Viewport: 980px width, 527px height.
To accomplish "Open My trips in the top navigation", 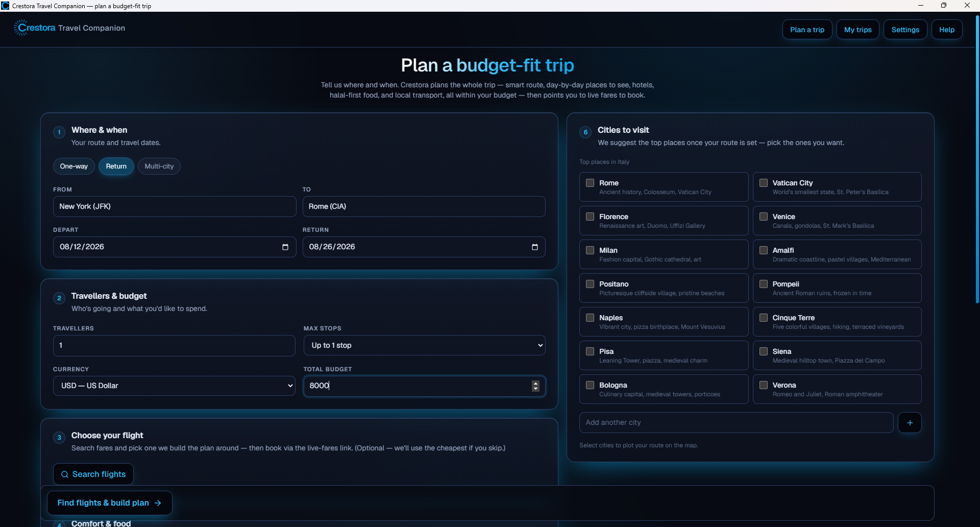I will point(857,30).
